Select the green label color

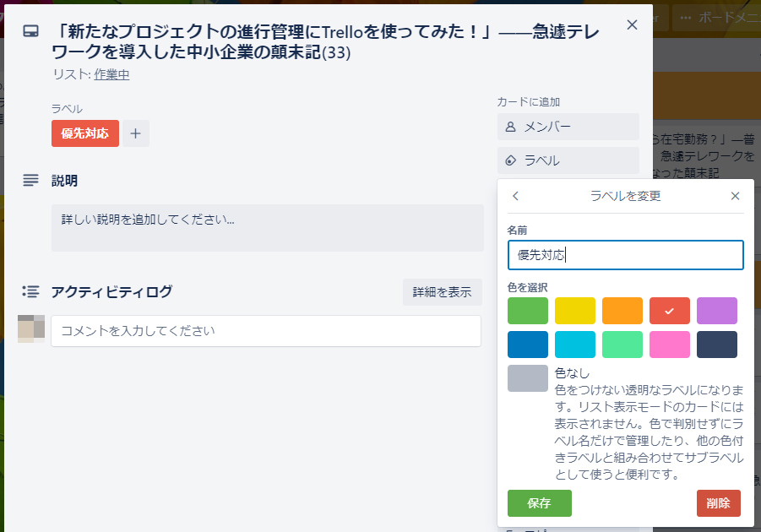(x=528, y=311)
